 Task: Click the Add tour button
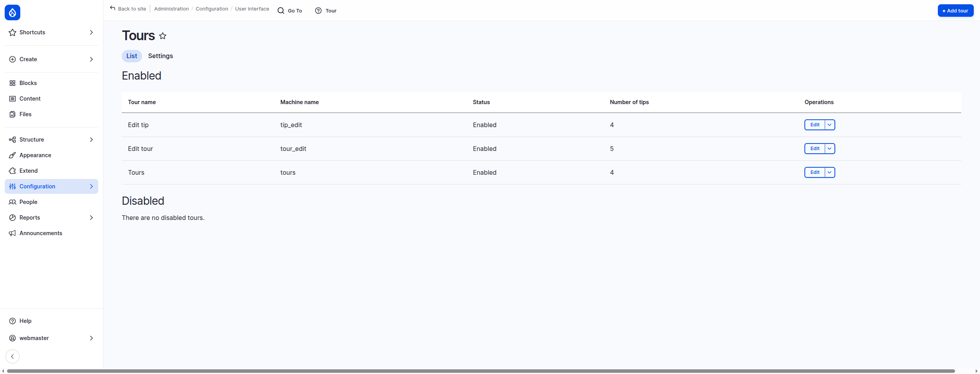pyautogui.click(x=955, y=11)
